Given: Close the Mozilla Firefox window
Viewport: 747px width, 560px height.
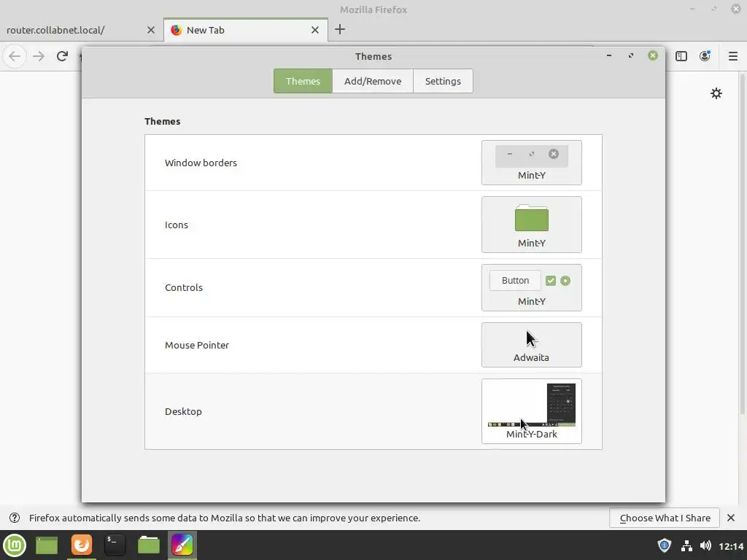Looking at the screenshot, I should click(735, 9).
